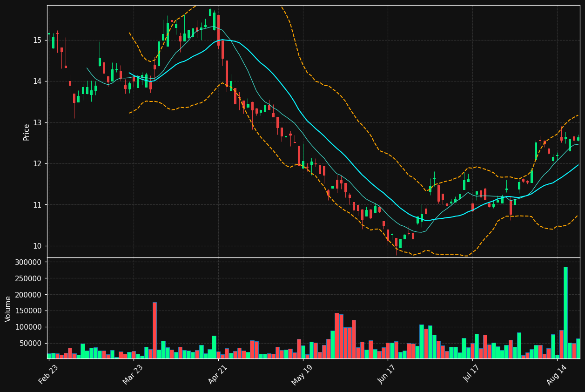Viewport: 585px width, 392px height.
Task: Click the 'Mar 23' date label
Action: click(x=133, y=374)
